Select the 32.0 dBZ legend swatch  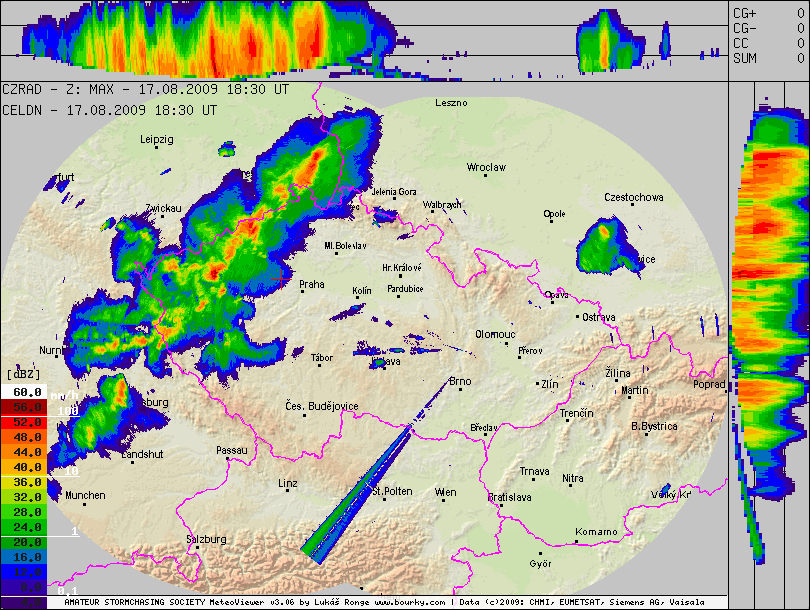[24, 497]
